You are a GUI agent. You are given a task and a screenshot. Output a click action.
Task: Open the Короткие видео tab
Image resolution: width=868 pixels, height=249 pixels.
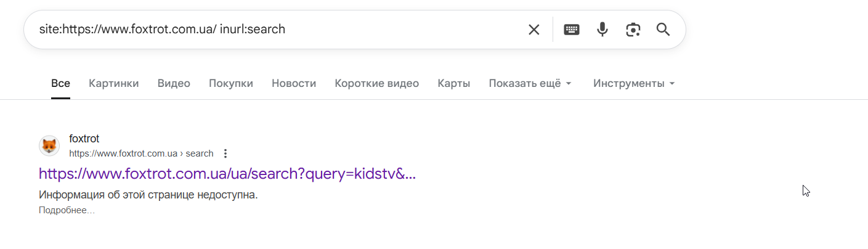[x=377, y=83]
